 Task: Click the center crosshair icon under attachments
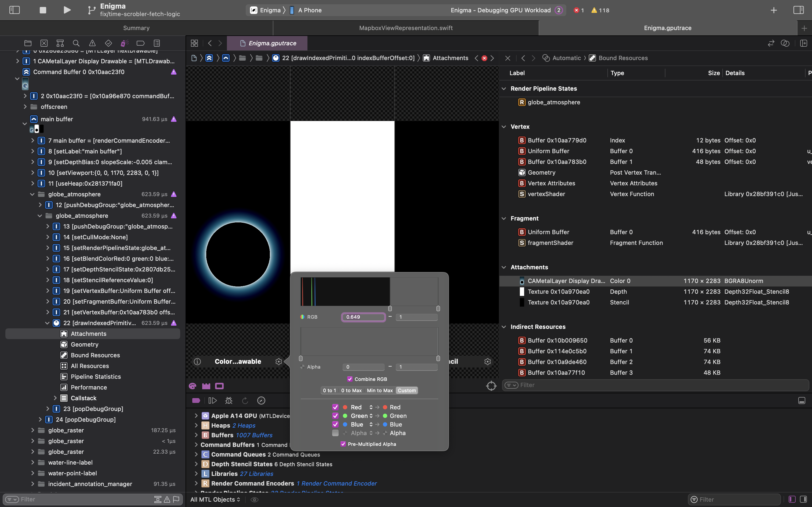(491, 386)
